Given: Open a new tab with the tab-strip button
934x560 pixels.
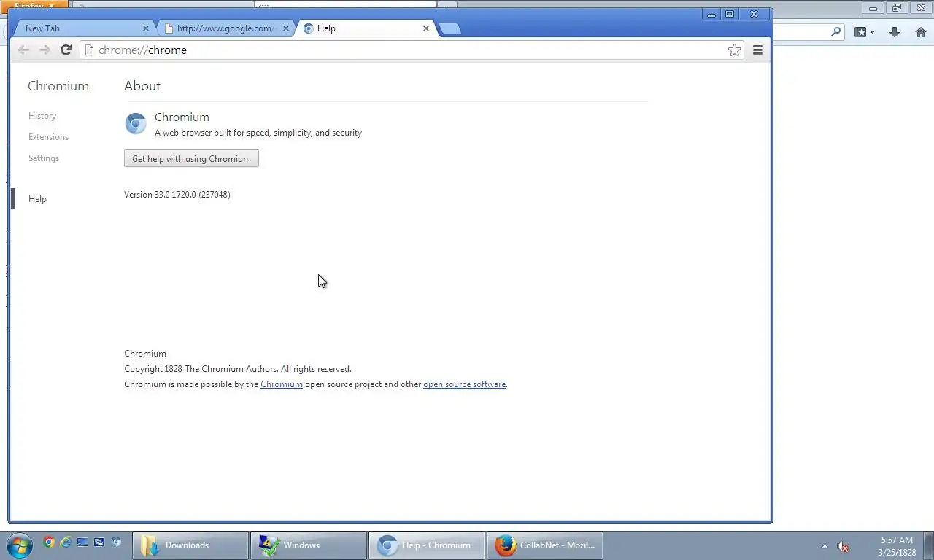Looking at the screenshot, I should (x=450, y=28).
